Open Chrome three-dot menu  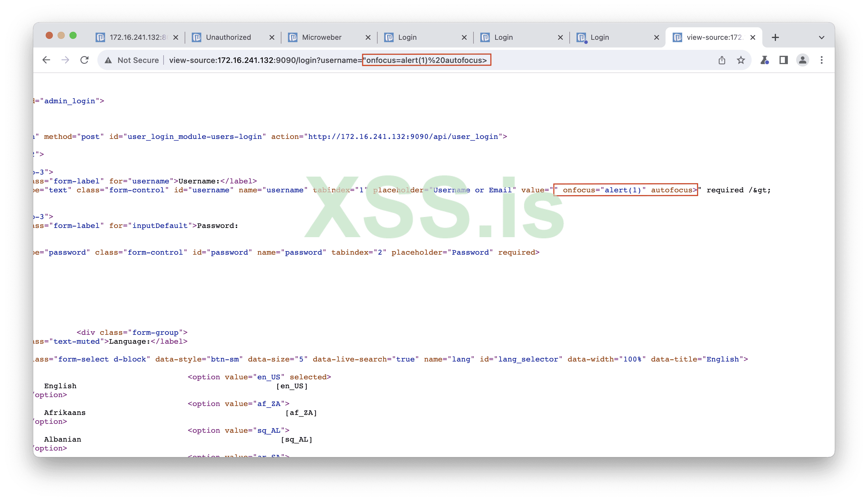click(x=821, y=60)
